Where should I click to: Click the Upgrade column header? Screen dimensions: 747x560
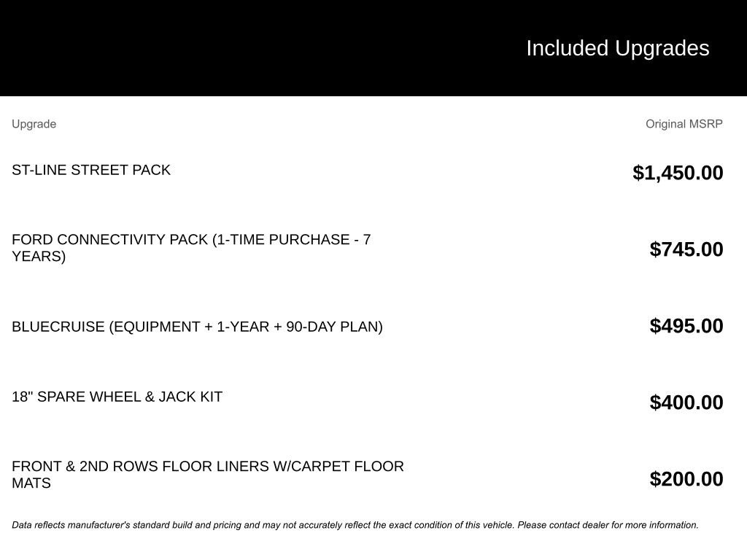[34, 124]
